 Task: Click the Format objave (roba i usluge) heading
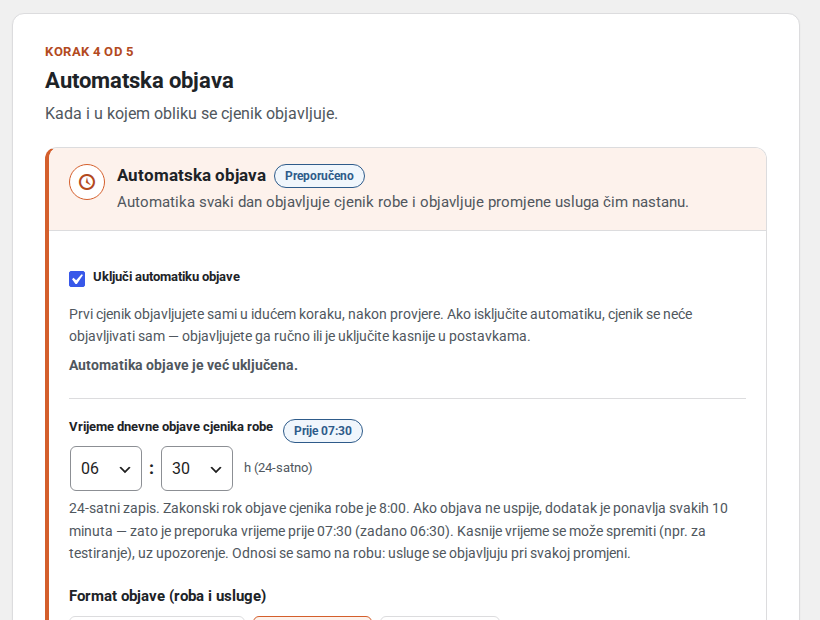(167, 596)
